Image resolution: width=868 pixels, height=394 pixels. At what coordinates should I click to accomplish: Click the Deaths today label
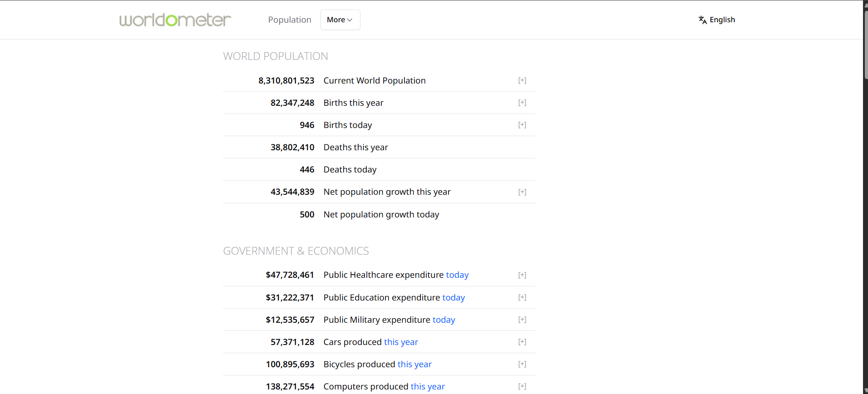coord(350,169)
